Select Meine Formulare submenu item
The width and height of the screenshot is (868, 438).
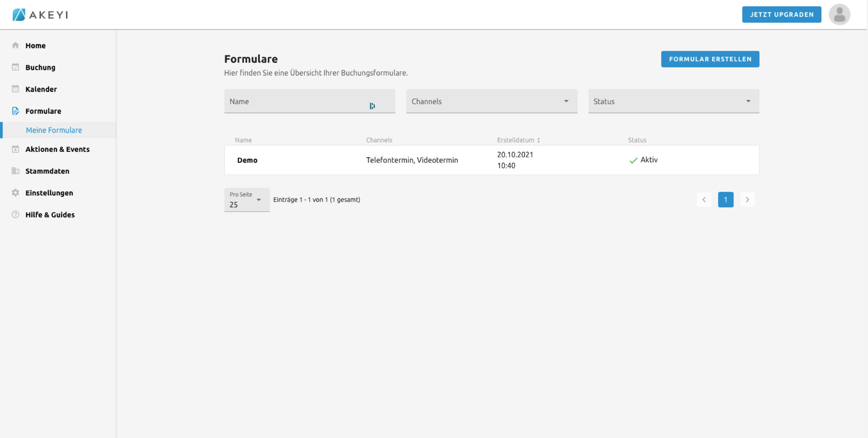coord(54,130)
